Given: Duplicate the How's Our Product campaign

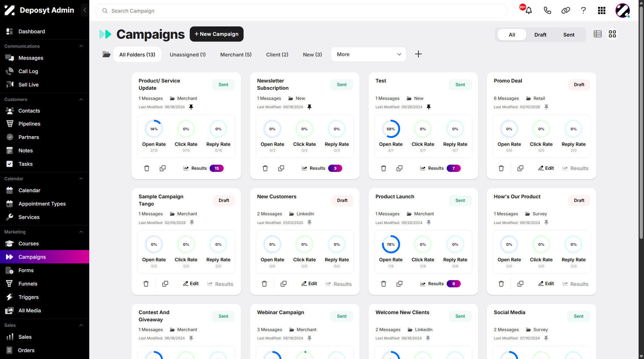Looking at the screenshot, I should (520, 284).
